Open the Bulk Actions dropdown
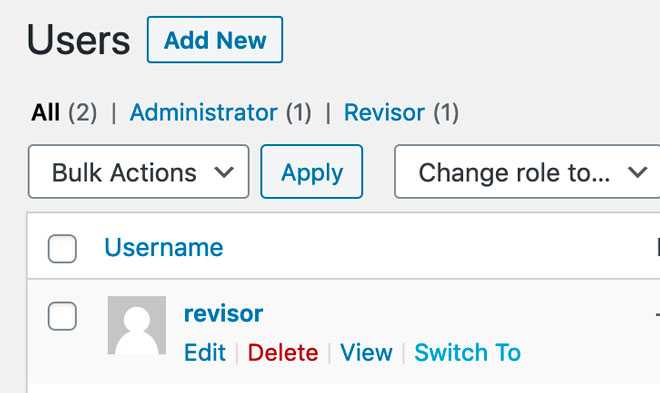 click(x=138, y=172)
